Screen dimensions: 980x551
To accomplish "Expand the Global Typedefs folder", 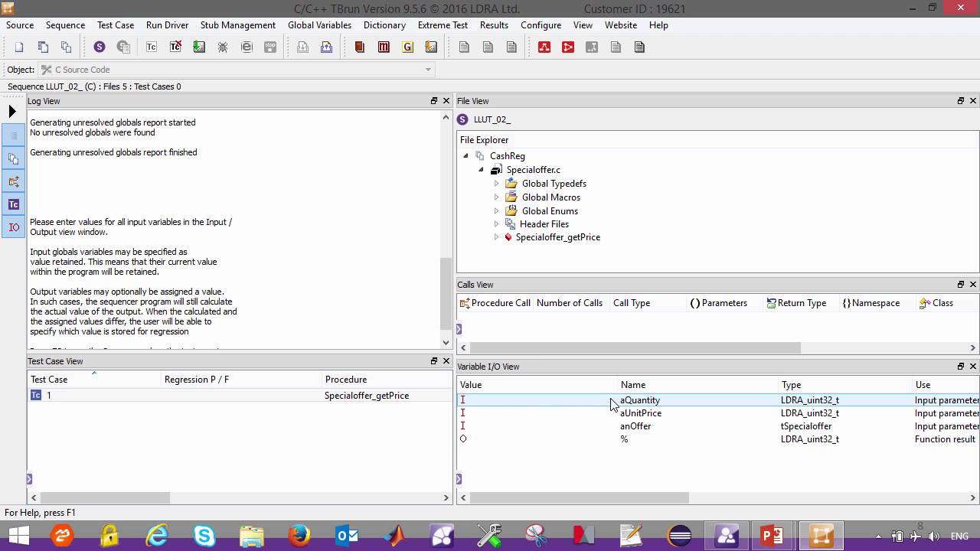I will [x=496, y=184].
